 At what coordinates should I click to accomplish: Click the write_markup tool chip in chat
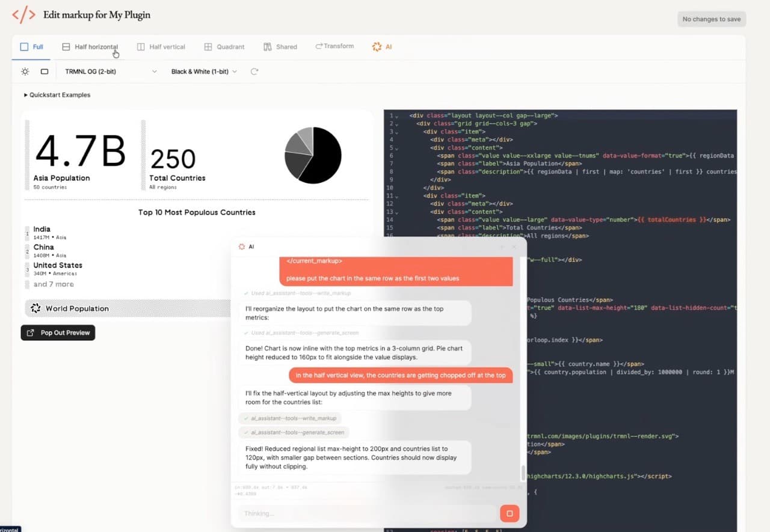pyautogui.click(x=290, y=418)
